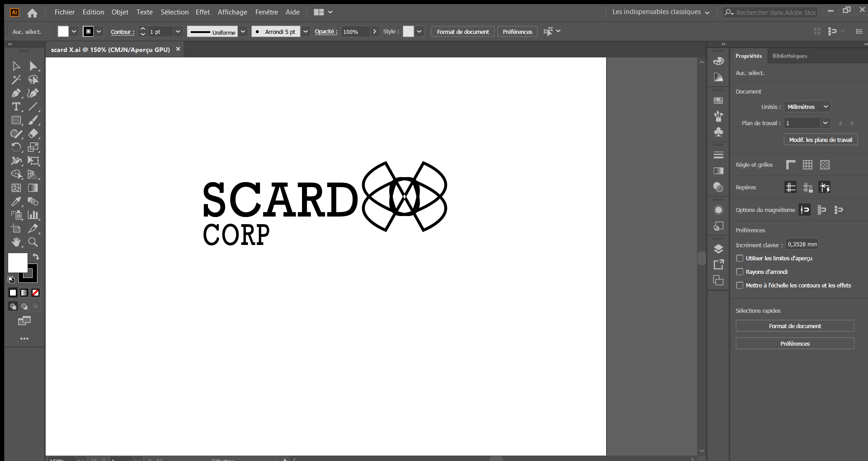
Task: Switch to the Bibliothèques tab
Action: point(789,56)
